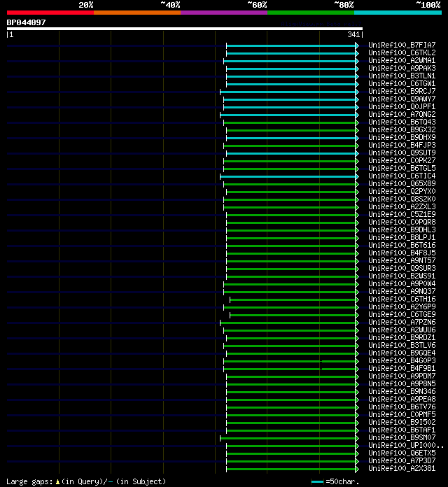Select the UniRef100_A2ZXL3 label
The image size is (448, 487).
point(402,206)
